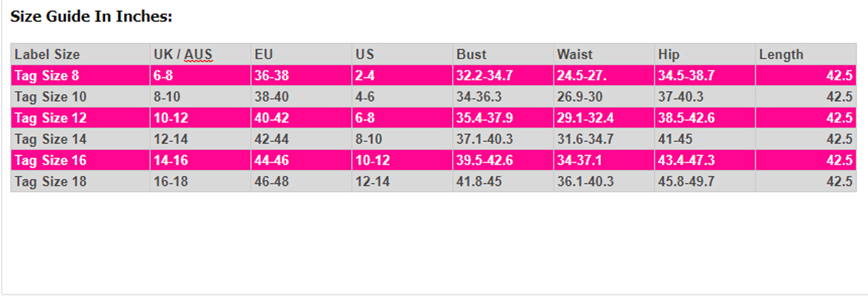Screen dimensions: 868x305
Task: Click the EU column header
Action: coord(301,55)
